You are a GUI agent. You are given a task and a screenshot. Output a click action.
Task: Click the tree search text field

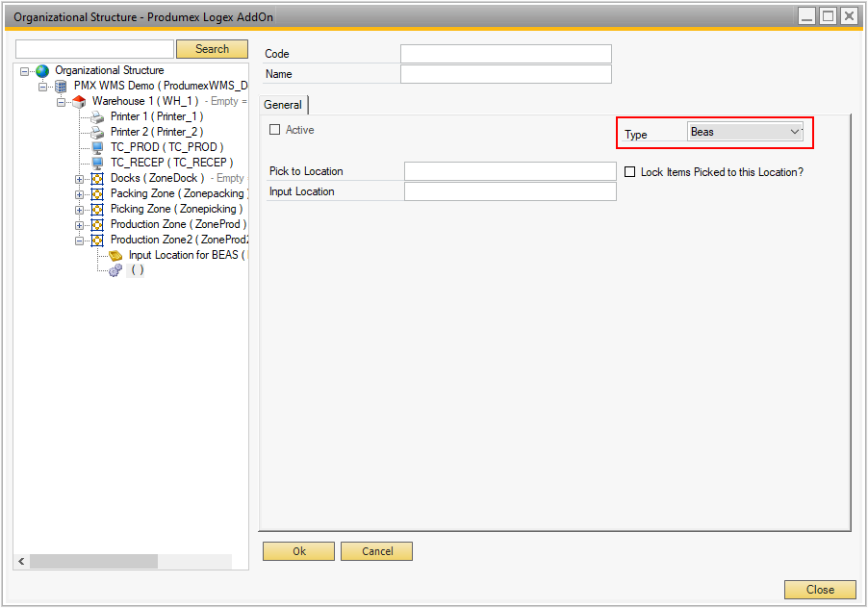pyautogui.click(x=94, y=49)
